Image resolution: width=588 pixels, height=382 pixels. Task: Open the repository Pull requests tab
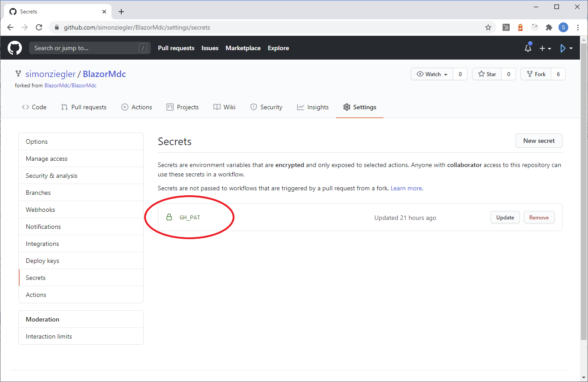pyautogui.click(x=84, y=107)
